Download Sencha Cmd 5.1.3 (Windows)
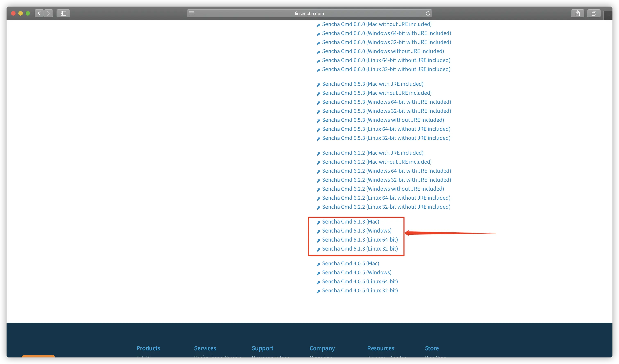Viewport: 619px width, 364px height. pos(356,231)
